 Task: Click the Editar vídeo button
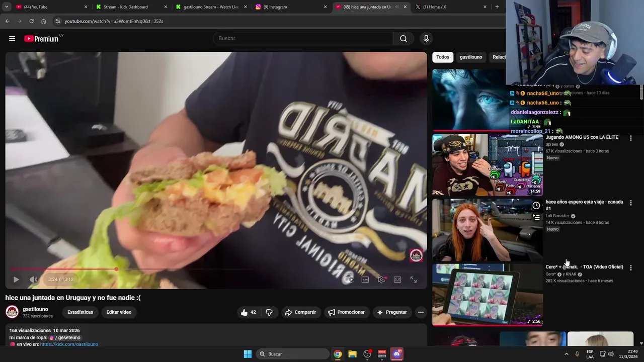(x=119, y=312)
